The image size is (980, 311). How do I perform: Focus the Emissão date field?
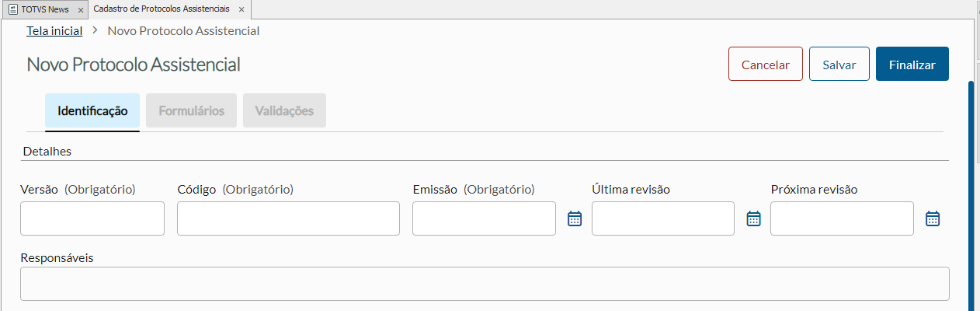tap(484, 218)
